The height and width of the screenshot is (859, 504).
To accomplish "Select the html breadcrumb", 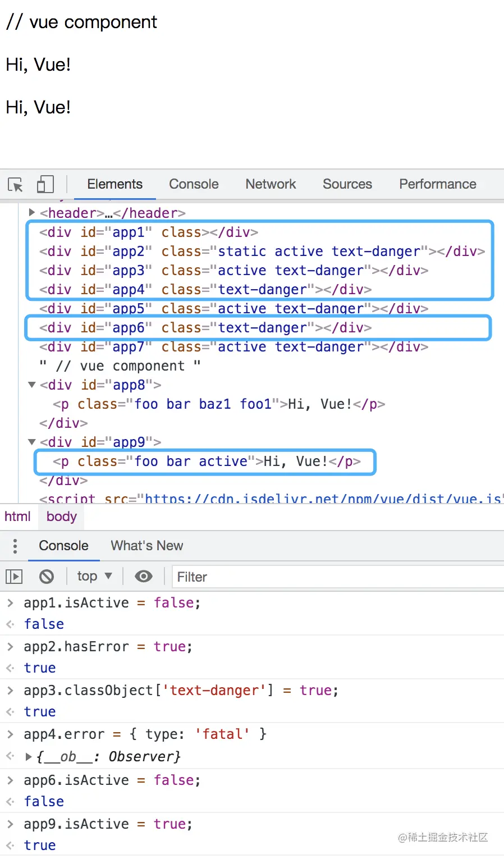I will click(17, 517).
